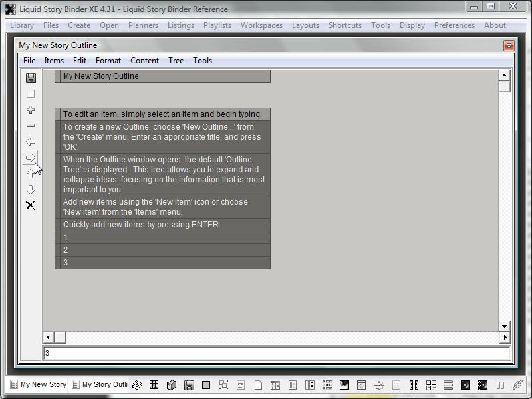The image size is (532, 399).
Task: Click the up arrow icon in sidebar
Action: (31, 174)
